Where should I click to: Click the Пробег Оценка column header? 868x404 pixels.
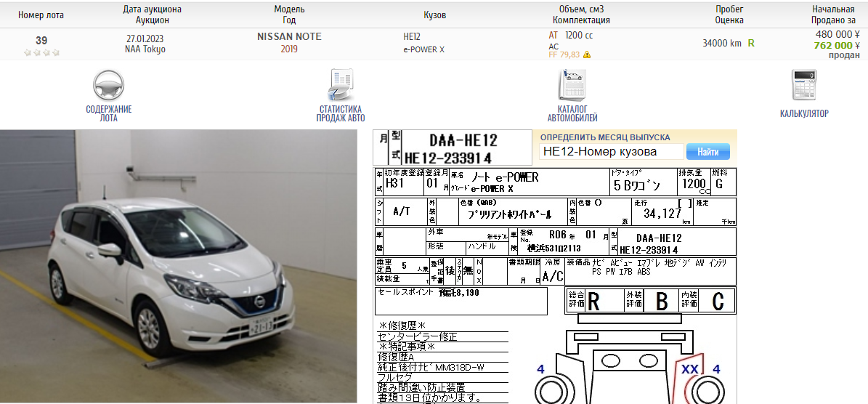click(x=729, y=15)
